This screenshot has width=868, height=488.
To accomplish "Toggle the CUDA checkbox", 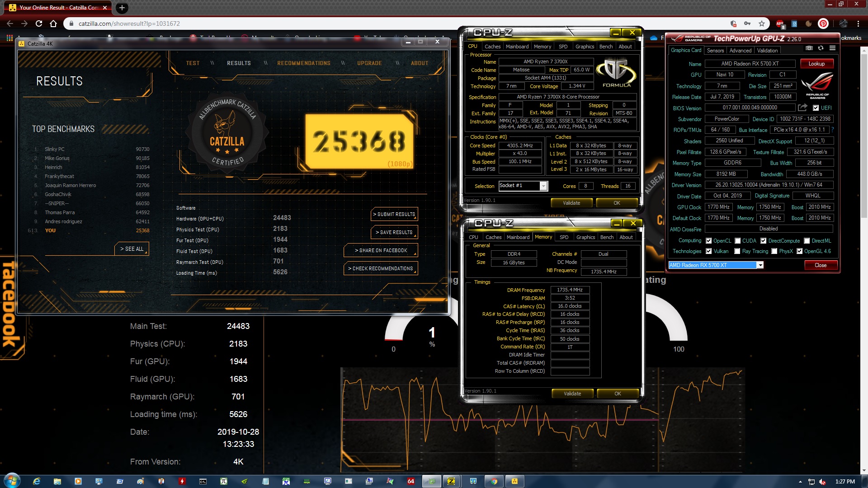I will (737, 241).
